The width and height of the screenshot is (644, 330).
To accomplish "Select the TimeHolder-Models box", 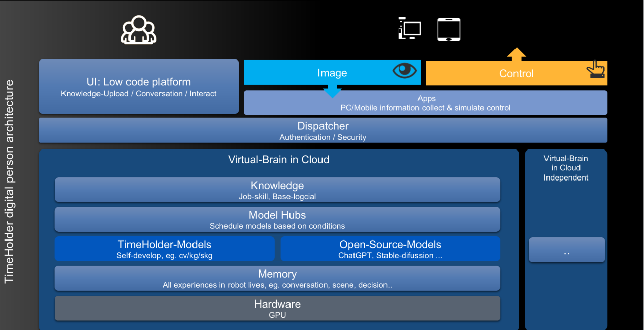I will click(x=165, y=249).
